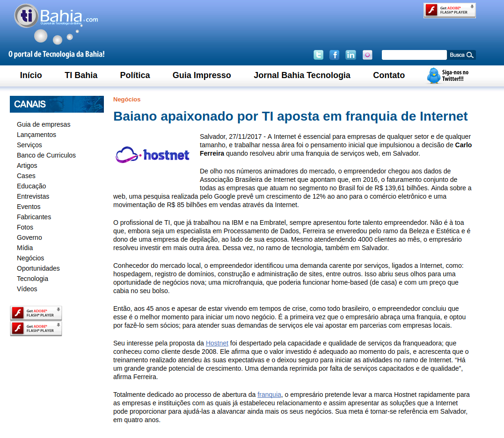Open the Artigos channel
The width and height of the screenshot is (504, 438).
pos(27,165)
